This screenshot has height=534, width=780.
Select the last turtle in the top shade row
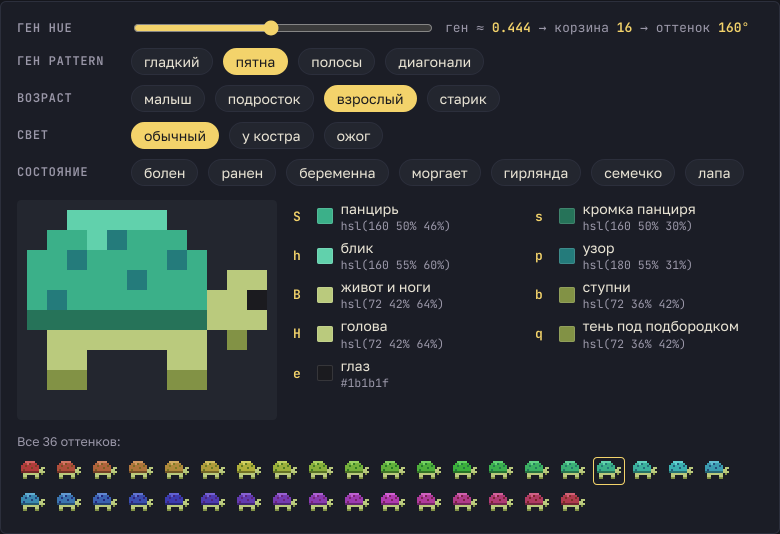click(717, 470)
